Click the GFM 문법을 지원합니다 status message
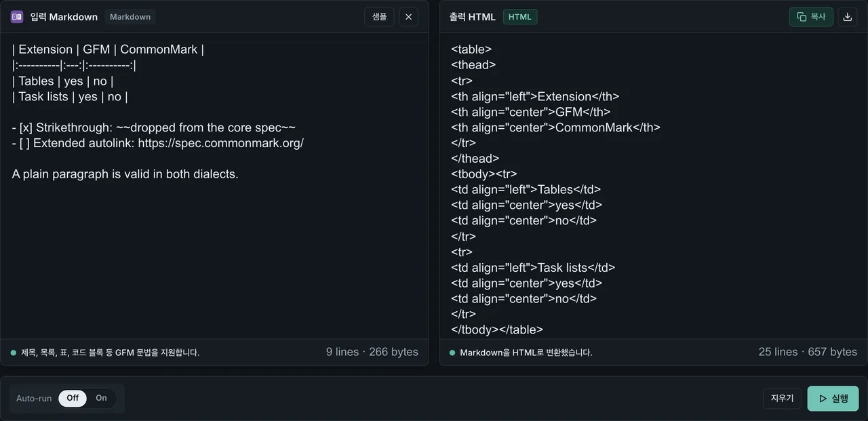Image resolution: width=868 pixels, height=421 pixels. coord(111,353)
